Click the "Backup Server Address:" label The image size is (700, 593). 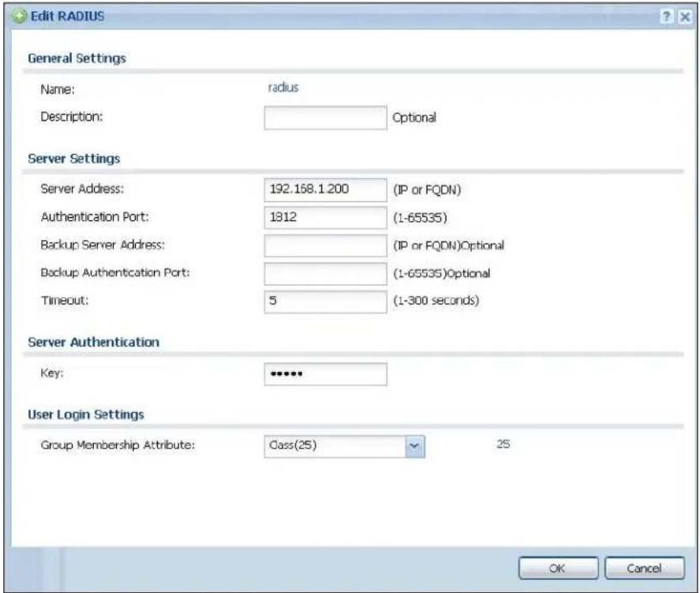pyautogui.click(x=103, y=245)
